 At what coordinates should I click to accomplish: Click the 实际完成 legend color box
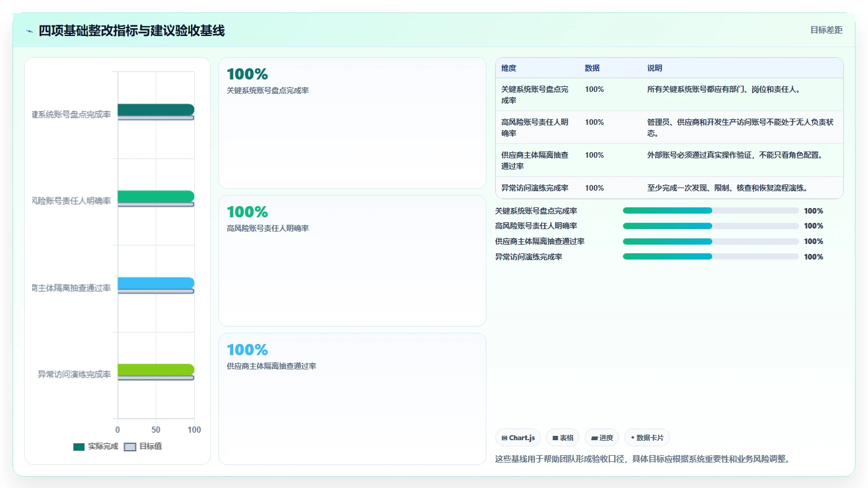[x=79, y=447]
